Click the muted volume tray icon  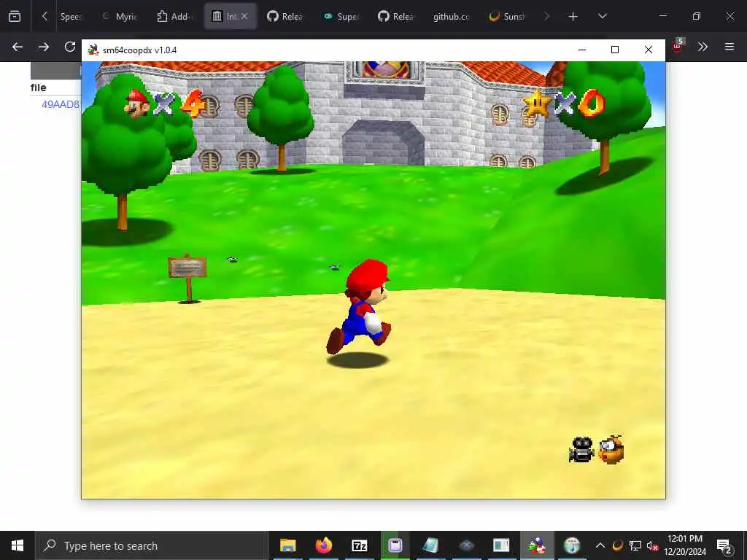652,545
